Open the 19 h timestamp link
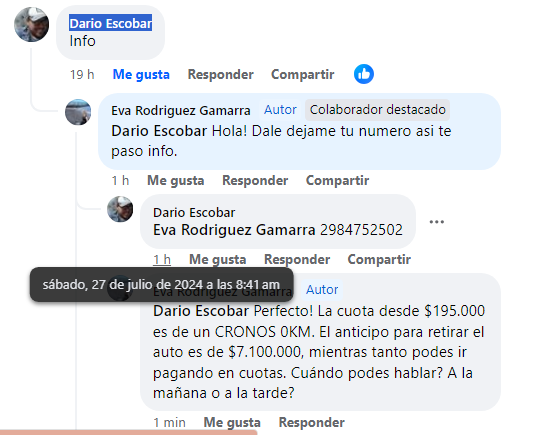This screenshot has width=535, height=435. point(82,74)
